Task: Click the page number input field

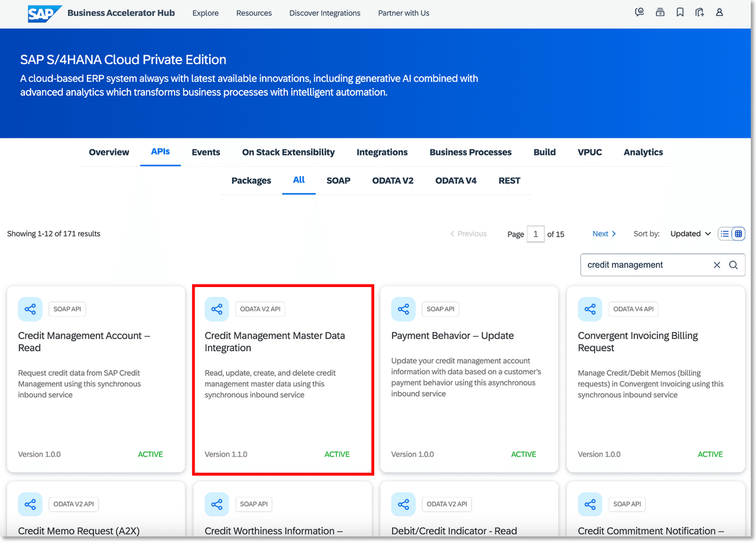Action: pyautogui.click(x=535, y=234)
